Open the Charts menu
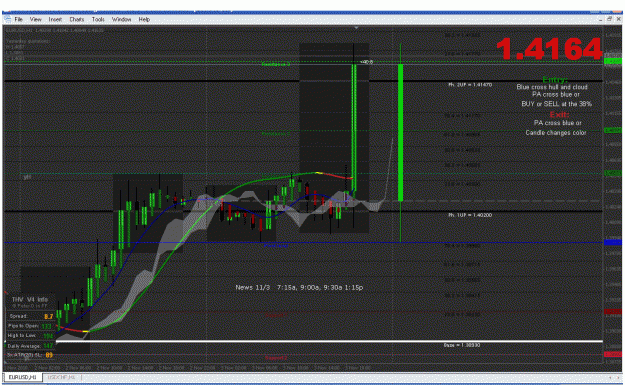The height and width of the screenshot is (385, 625). click(x=77, y=19)
